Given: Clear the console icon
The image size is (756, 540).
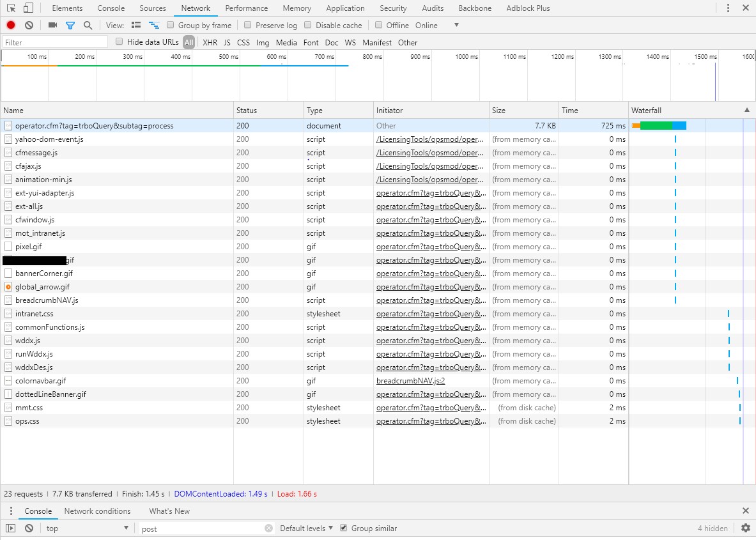Looking at the screenshot, I should [29, 528].
